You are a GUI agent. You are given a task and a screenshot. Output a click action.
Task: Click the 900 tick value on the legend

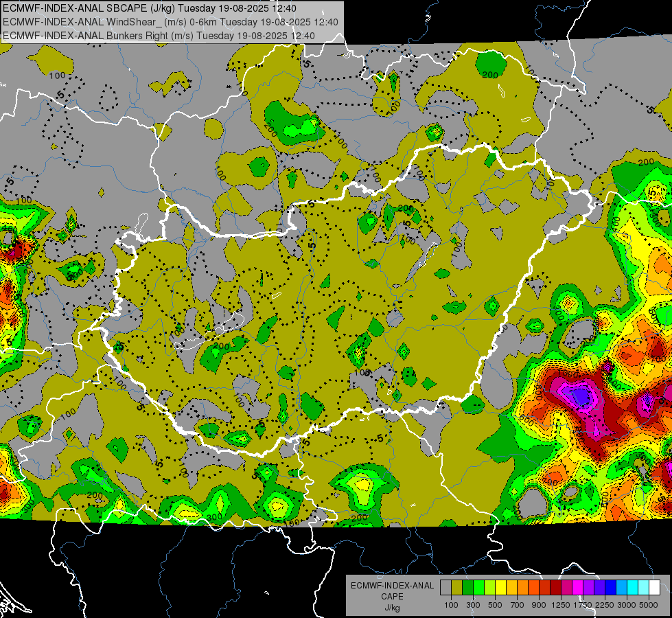pos(539,605)
